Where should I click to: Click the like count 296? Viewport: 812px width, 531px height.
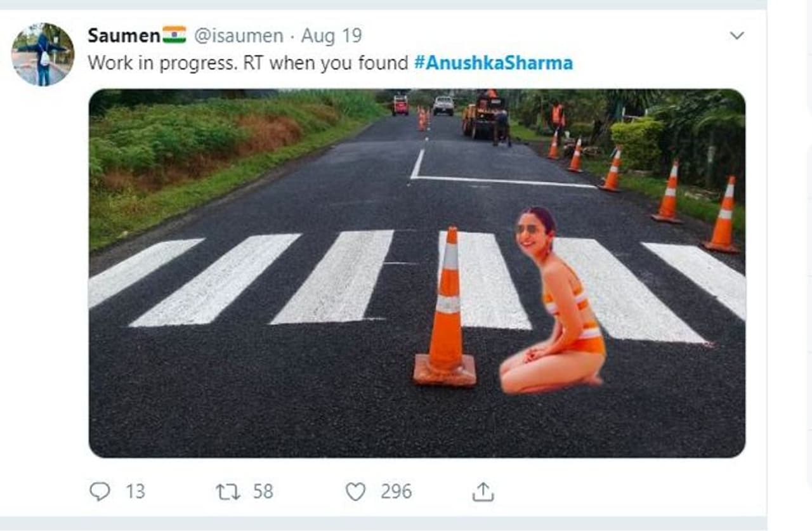[396, 492]
